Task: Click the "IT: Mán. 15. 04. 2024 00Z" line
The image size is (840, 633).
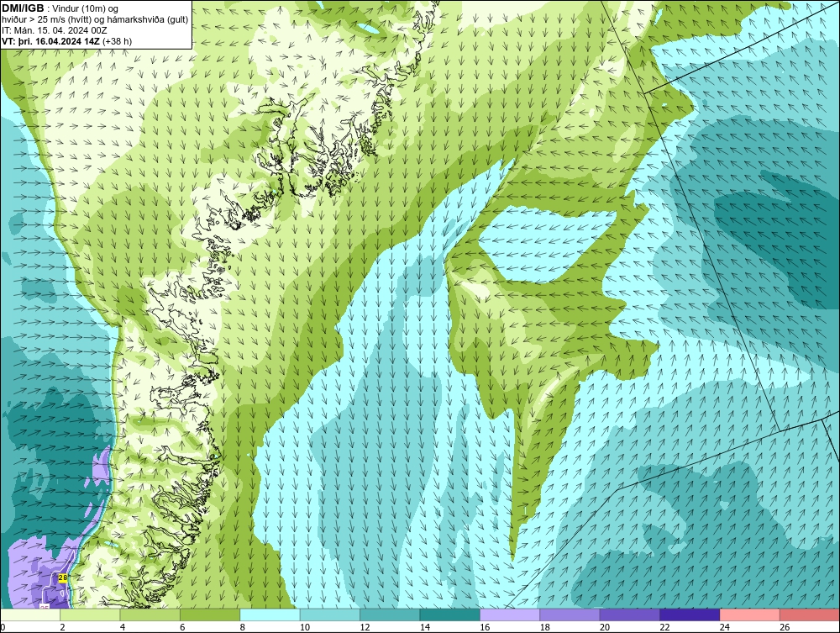Action: point(55,30)
